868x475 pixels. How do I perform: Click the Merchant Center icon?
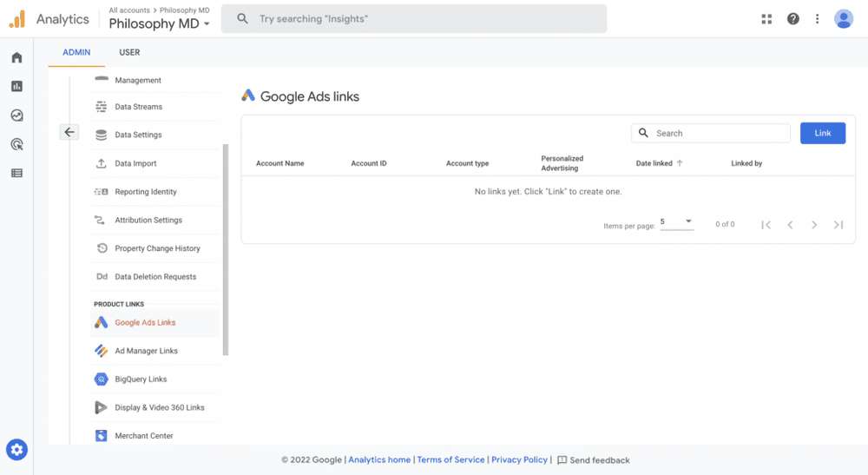101,436
